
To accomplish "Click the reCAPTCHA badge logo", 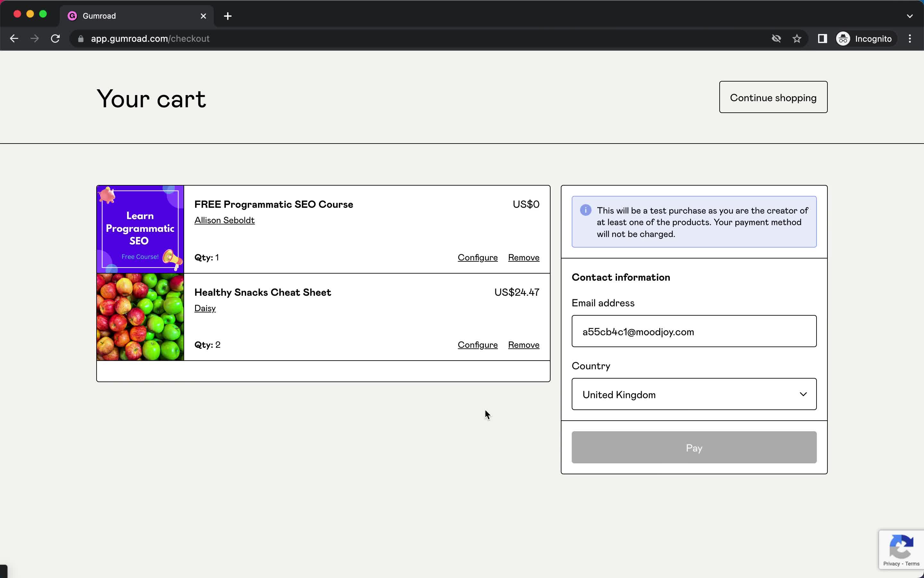I will pyautogui.click(x=901, y=547).
